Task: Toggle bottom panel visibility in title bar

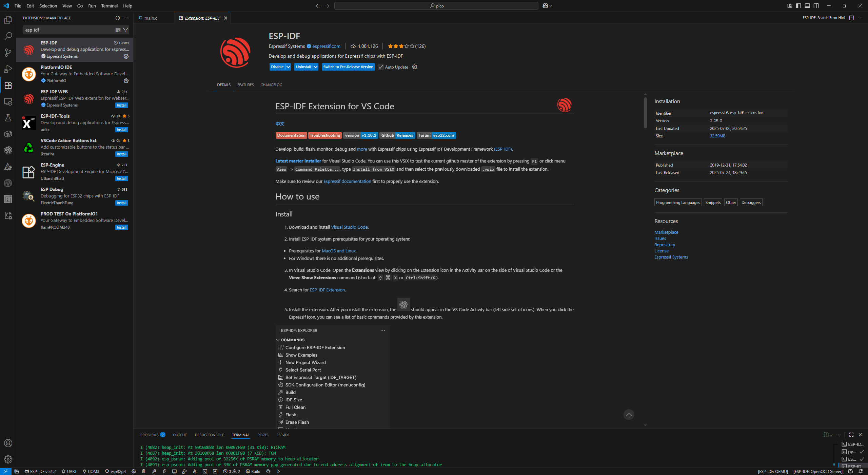Action: (807, 6)
